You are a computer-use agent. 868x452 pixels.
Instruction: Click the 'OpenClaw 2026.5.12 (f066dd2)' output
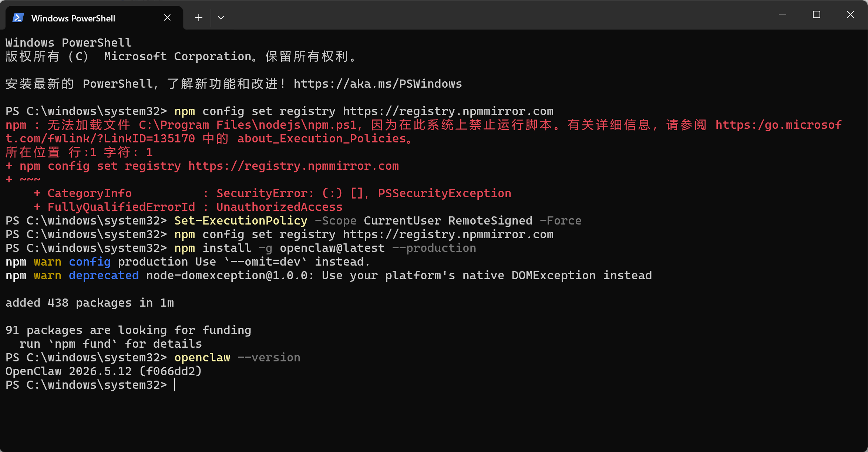click(104, 371)
